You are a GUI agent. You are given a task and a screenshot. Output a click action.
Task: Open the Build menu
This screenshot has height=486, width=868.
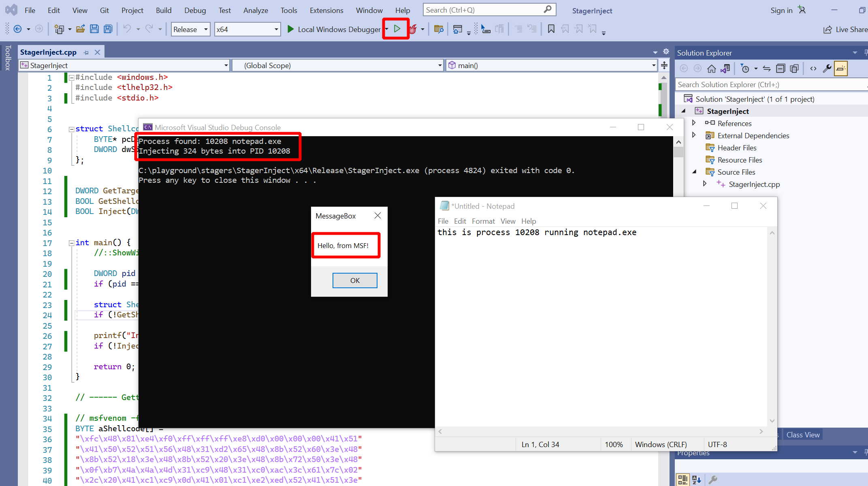tap(164, 10)
